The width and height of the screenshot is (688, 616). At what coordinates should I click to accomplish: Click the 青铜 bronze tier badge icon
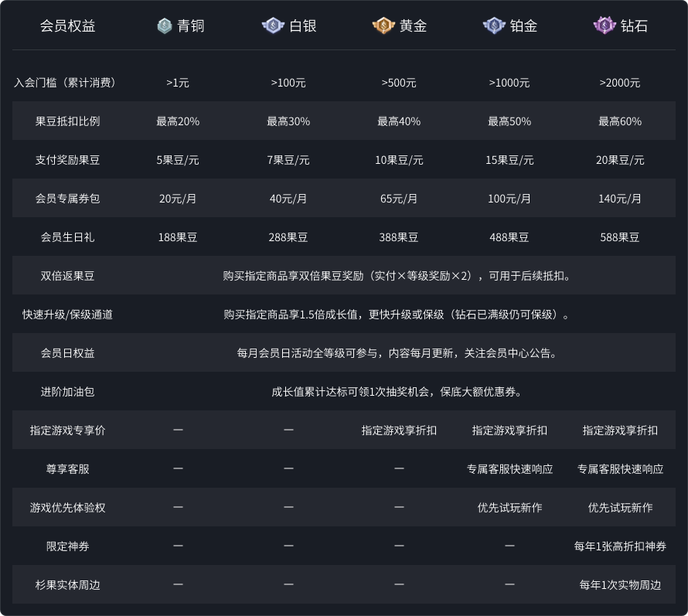pyautogui.click(x=165, y=26)
